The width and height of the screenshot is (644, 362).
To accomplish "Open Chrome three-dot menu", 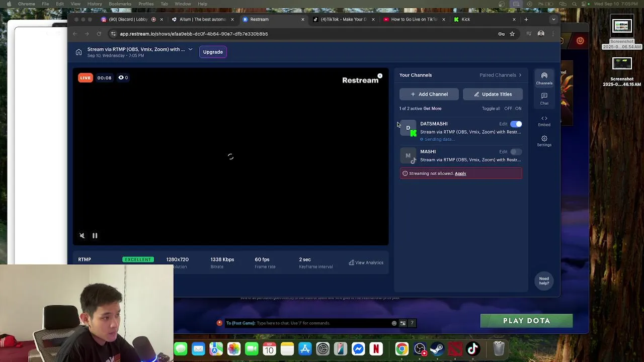I will click(x=553, y=34).
